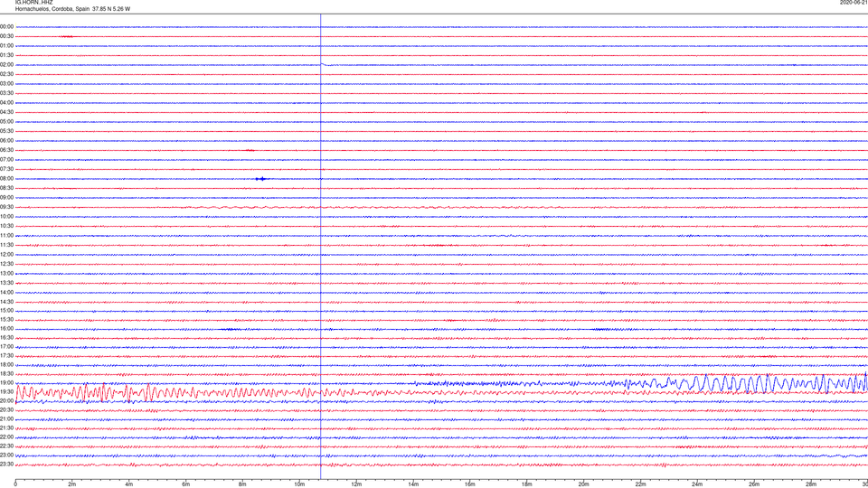Click the 2m tick label on time axis
Screen dimensions: 868x488
point(72,484)
